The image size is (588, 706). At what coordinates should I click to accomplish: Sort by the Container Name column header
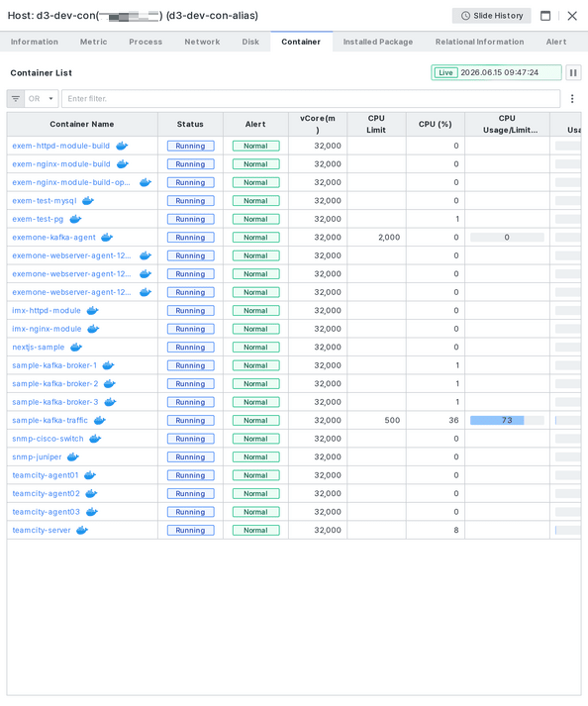pyautogui.click(x=82, y=125)
